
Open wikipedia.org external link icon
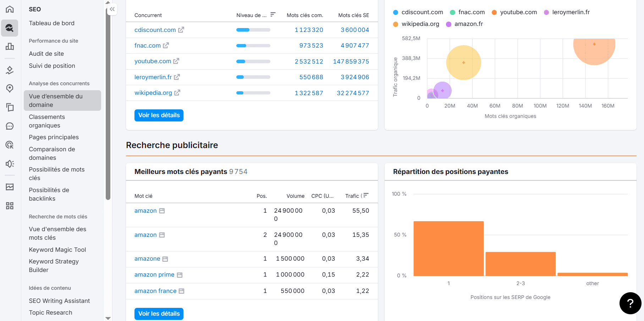[x=177, y=93]
